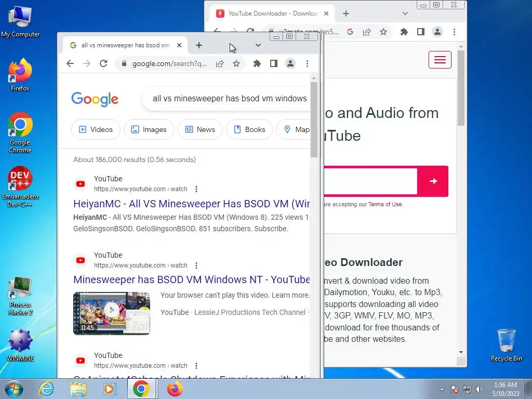Viewport: 532px width, 399px height.
Task: Open new tab in Google search window
Action: point(199,45)
